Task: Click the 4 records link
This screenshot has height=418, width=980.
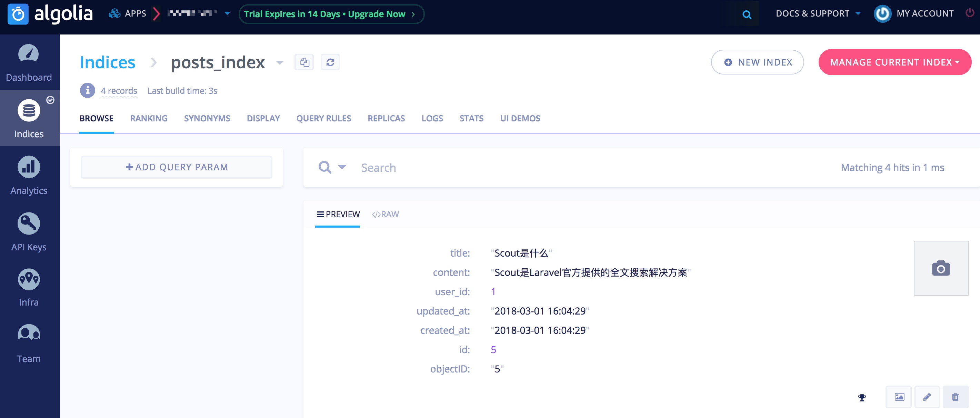Action: (119, 90)
